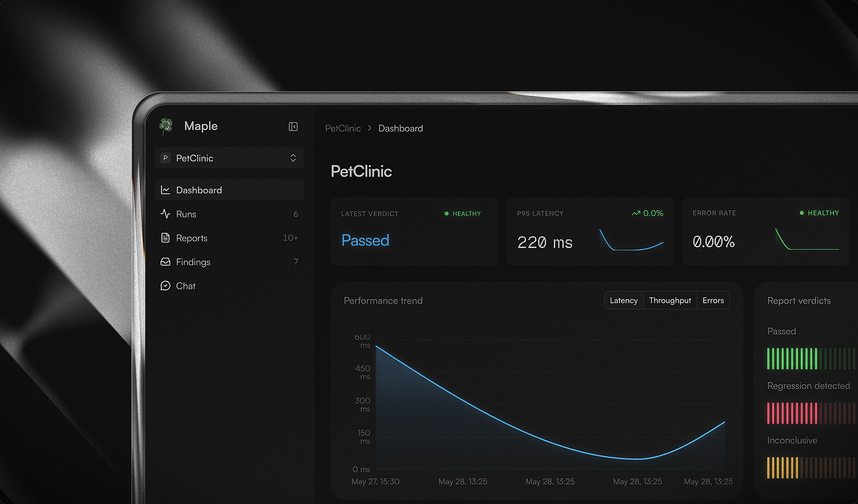Click the green dot beside Latest Verdict HEALTHY

pyautogui.click(x=446, y=214)
